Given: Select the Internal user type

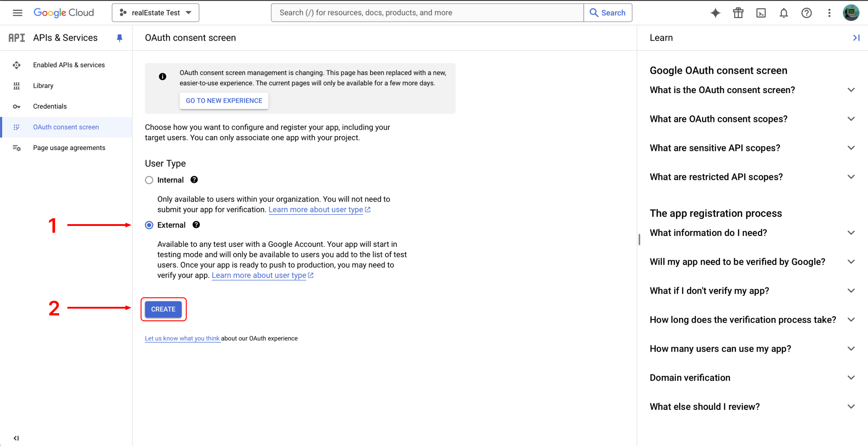Looking at the screenshot, I should point(149,180).
